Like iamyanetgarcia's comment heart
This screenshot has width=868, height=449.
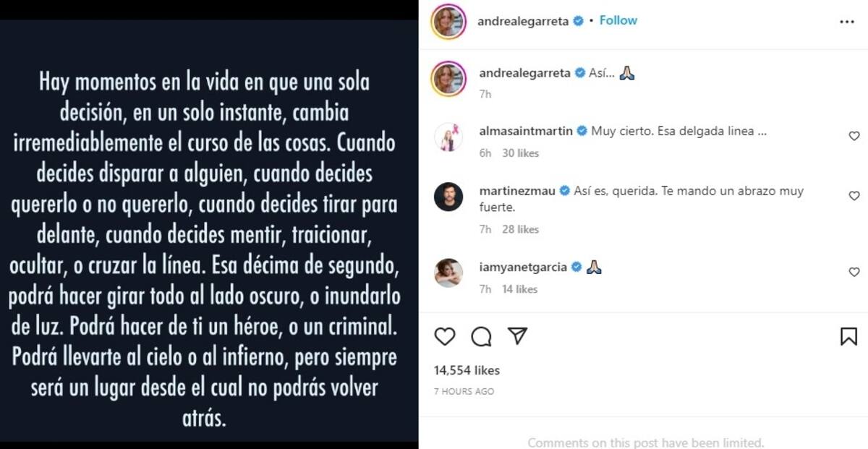854,272
